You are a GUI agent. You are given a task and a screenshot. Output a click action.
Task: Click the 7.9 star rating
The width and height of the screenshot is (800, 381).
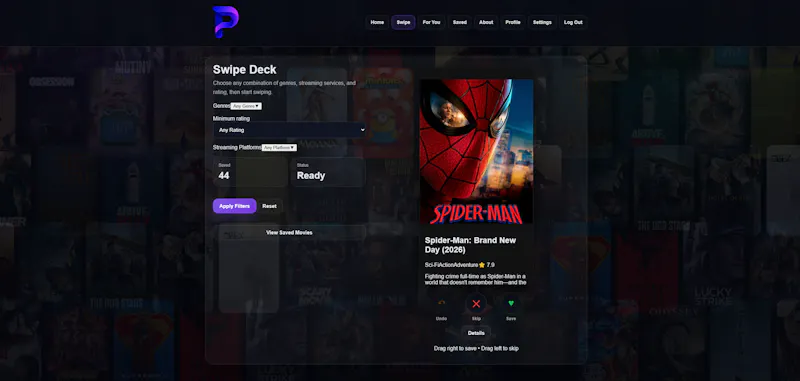487,265
